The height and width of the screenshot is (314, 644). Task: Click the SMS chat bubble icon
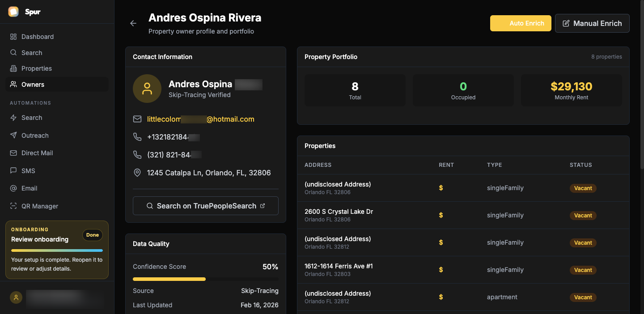13,171
